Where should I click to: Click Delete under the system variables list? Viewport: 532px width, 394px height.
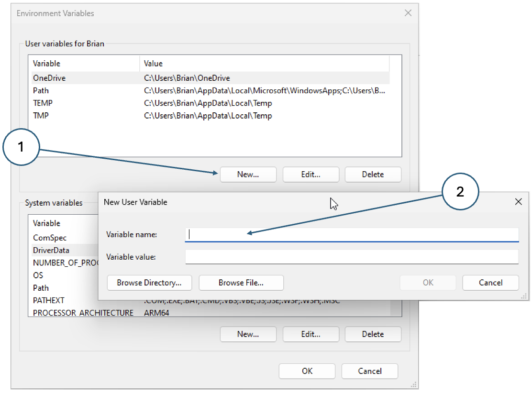(x=373, y=334)
